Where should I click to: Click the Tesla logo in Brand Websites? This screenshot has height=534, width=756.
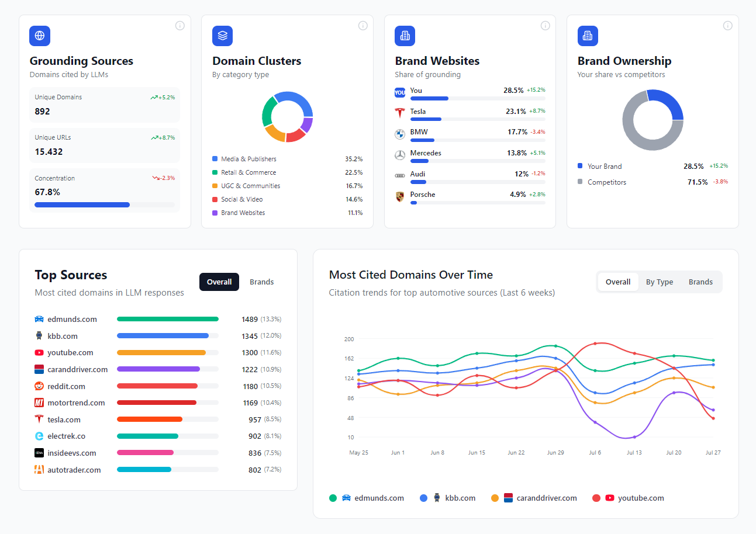(x=400, y=113)
